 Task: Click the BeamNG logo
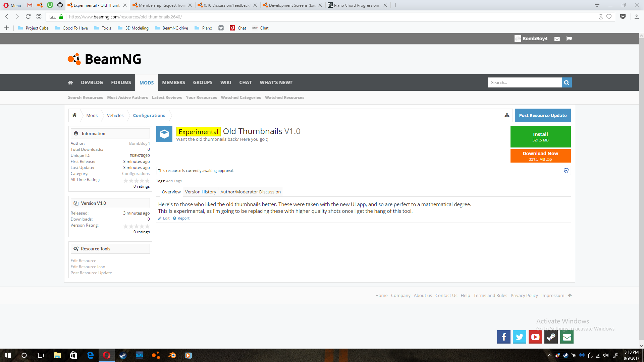click(104, 59)
